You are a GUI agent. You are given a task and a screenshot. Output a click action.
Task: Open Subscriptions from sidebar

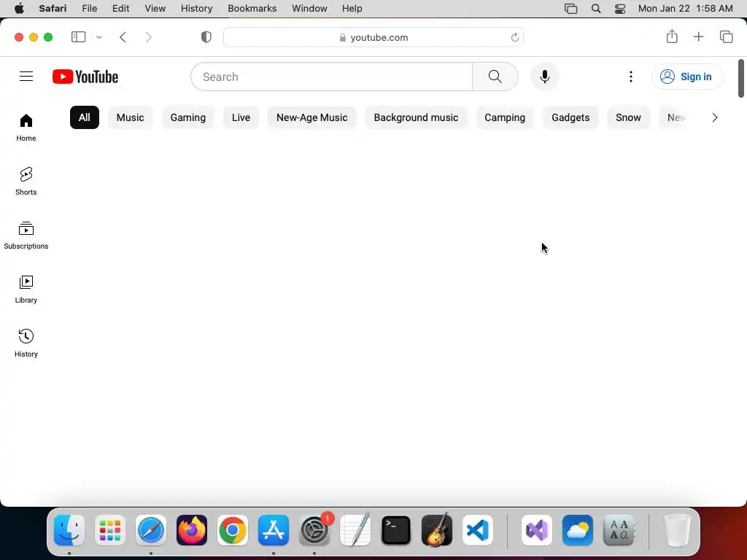click(26, 236)
